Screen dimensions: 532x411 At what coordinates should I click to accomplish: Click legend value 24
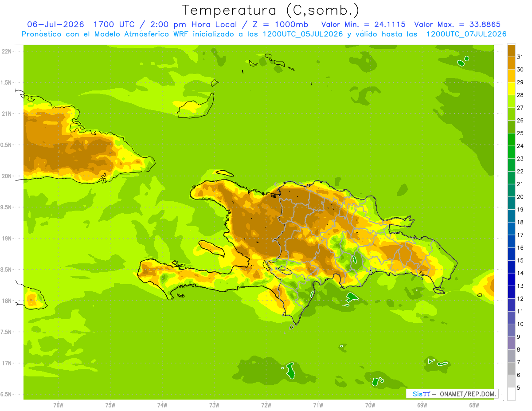coord(520,146)
